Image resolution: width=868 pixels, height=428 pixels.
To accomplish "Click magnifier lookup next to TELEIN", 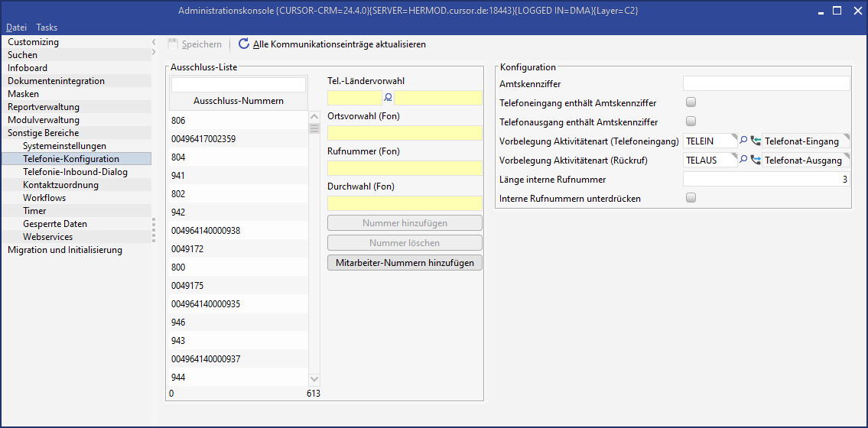I will 743,141.
